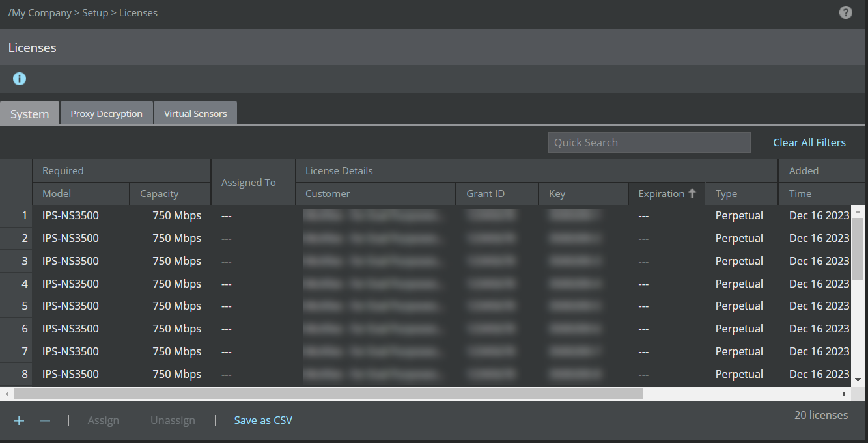Viewport: 868px width, 443px height.
Task: Add a license with the plus icon
Action: (20, 420)
